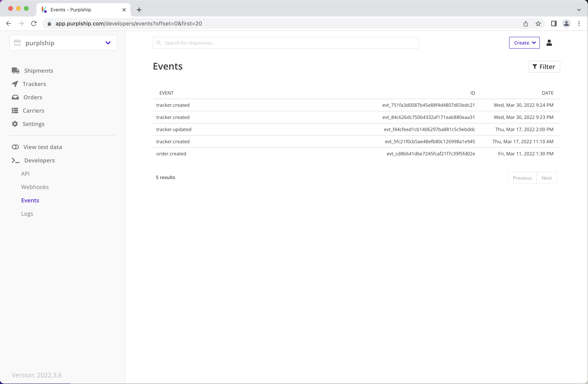Click the Carriers list icon
This screenshot has height=384, width=588.
tap(15, 110)
